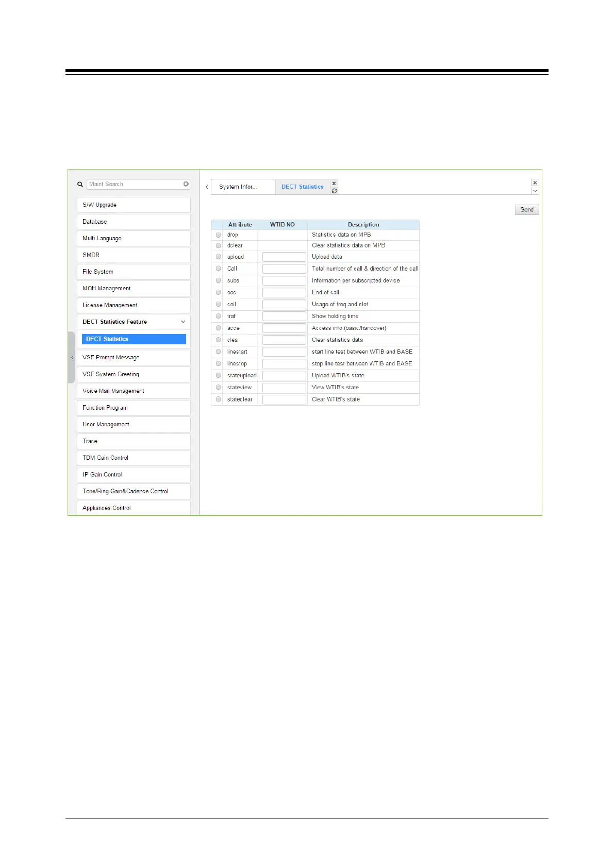Switch to the System Infor... tab
This screenshot has height=868, width=614.
click(242, 187)
